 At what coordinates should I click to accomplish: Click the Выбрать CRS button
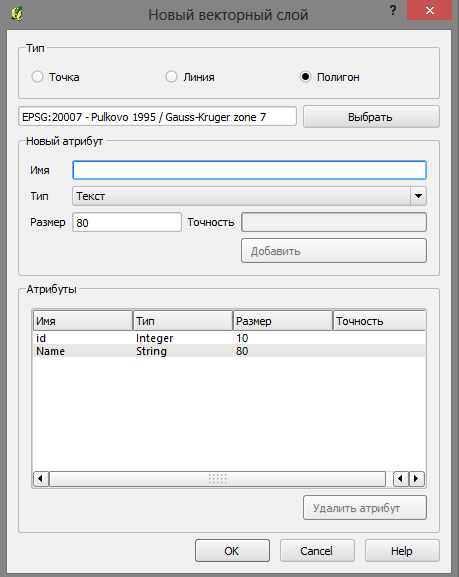[x=371, y=117]
